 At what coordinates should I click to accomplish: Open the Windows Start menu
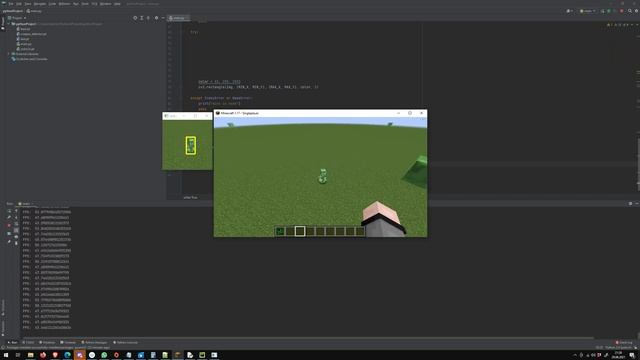(6, 355)
